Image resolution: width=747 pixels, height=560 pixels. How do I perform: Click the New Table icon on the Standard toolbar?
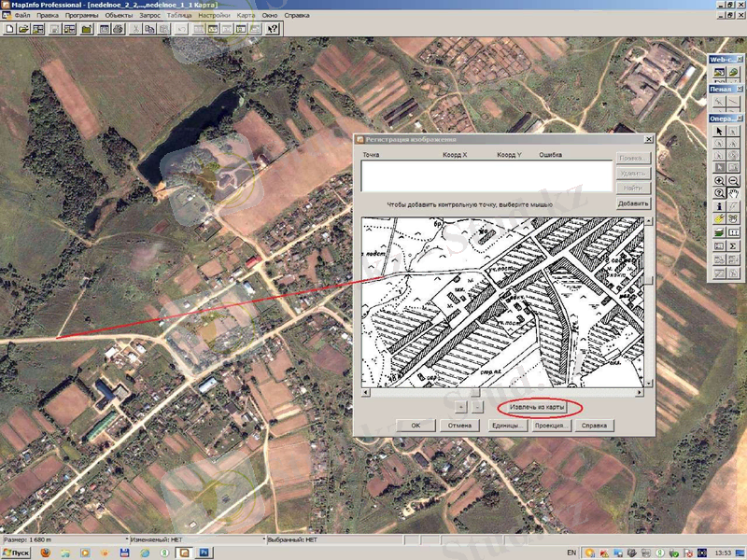point(10,31)
